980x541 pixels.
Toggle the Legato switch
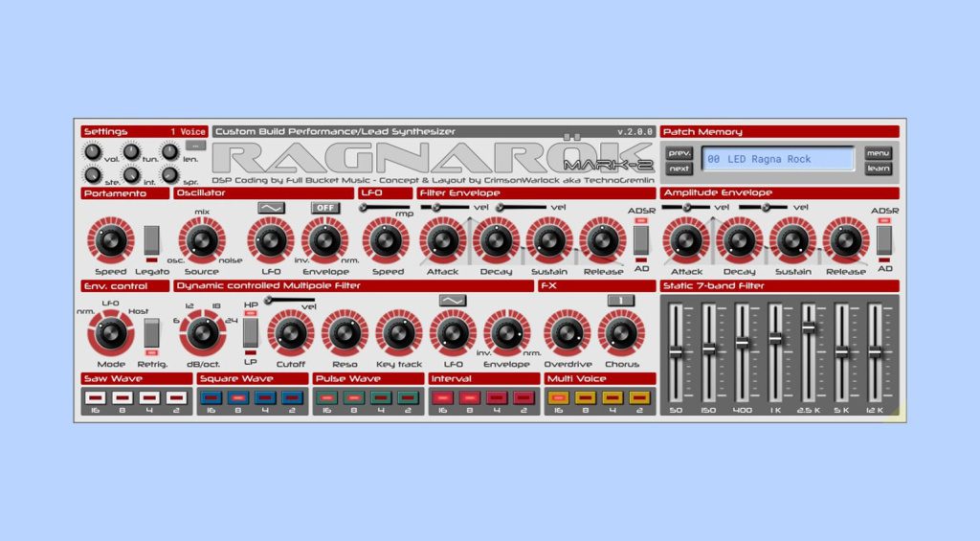(x=152, y=239)
